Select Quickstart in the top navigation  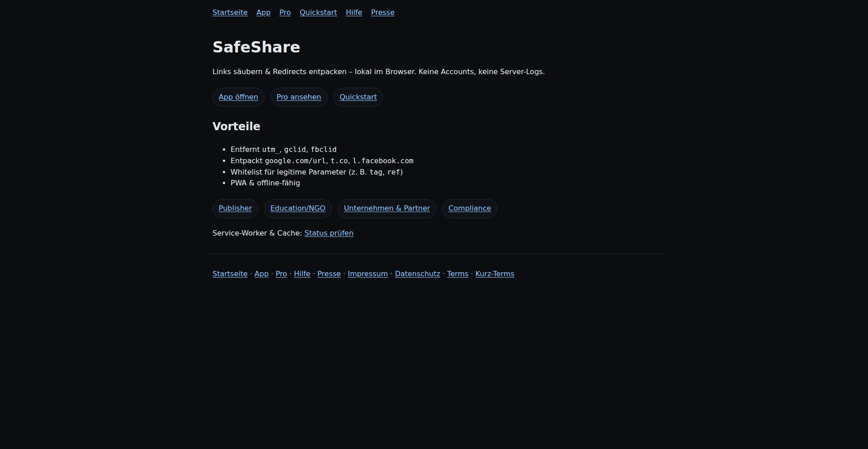(x=318, y=12)
